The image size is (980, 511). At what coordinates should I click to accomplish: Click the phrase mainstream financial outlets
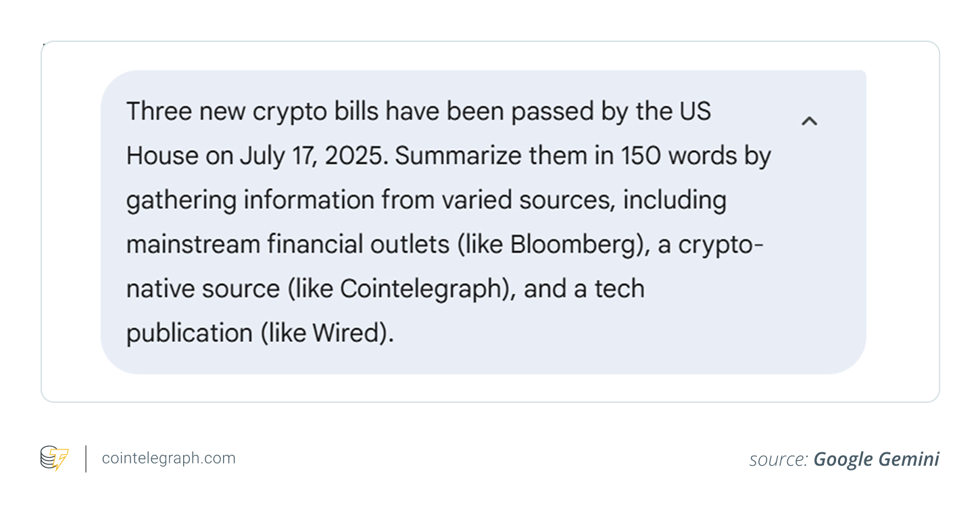pyautogui.click(x=288, y=244)
